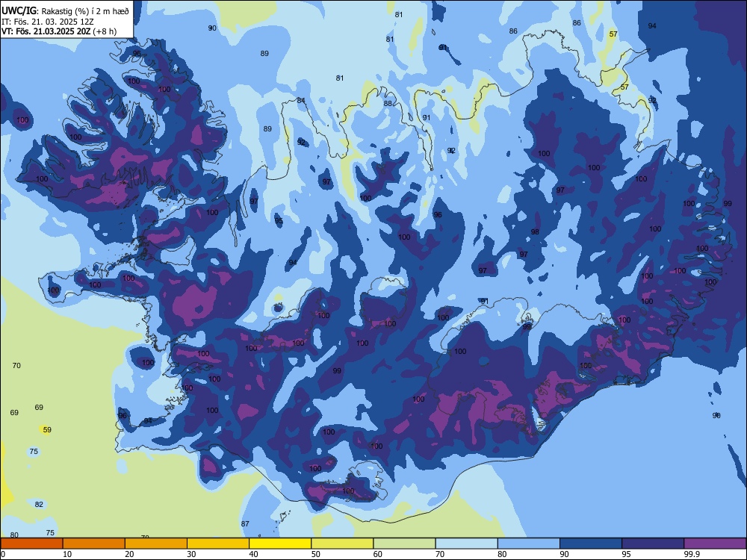Click the dark blue 90–95 legend swatch
Screen dimensions: 747x560
coord(591,544)
